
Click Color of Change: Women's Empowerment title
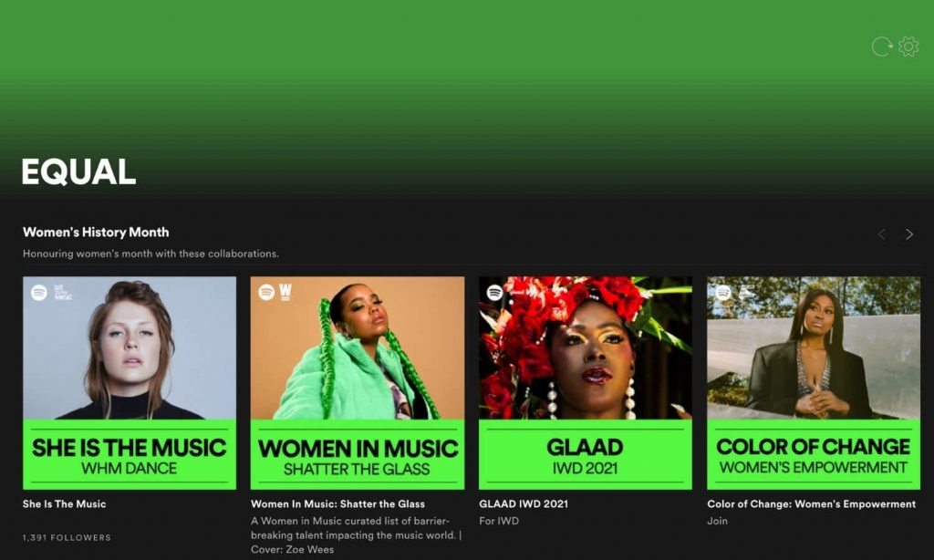click(811, 504)
